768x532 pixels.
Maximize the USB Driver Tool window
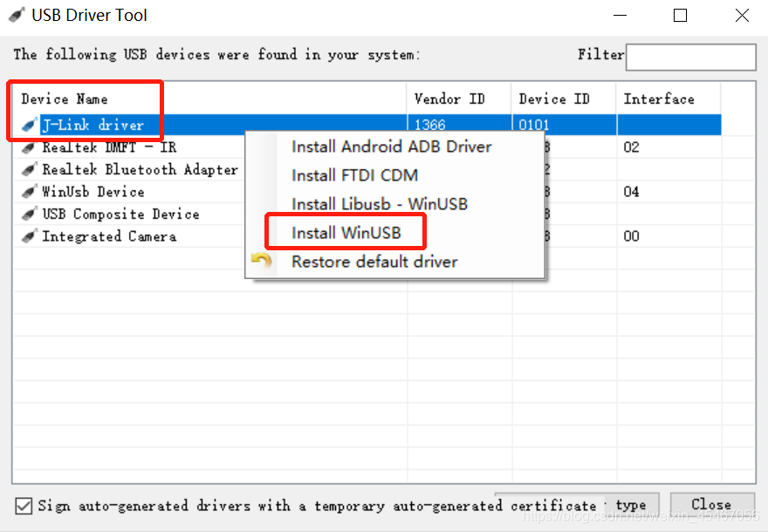pyautogui.click(x=681, y=15)
